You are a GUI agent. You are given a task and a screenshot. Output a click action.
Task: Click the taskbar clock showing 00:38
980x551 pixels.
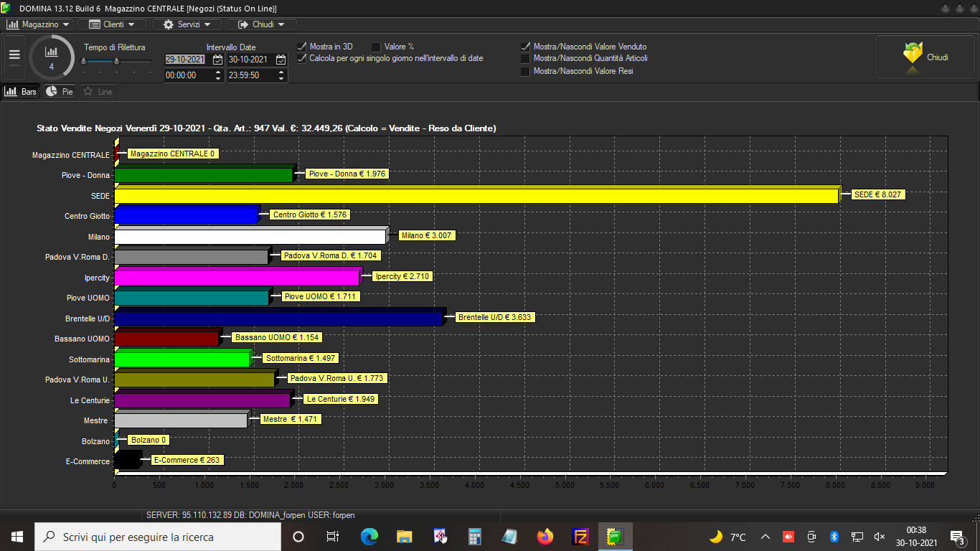tap(917, 537)
